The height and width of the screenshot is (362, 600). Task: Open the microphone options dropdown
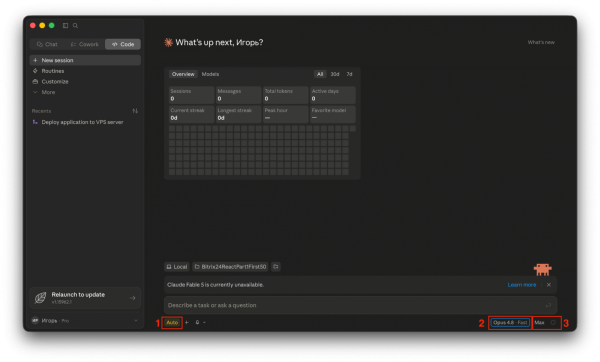pyautogui.click(x=204, y=323)
